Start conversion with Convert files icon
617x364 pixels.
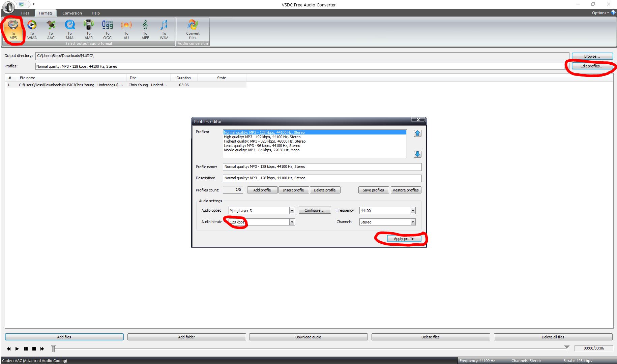click(193, 30)
